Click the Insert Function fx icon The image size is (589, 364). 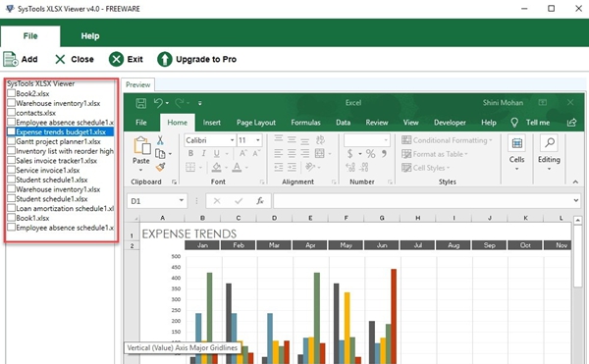click(260, 201)
